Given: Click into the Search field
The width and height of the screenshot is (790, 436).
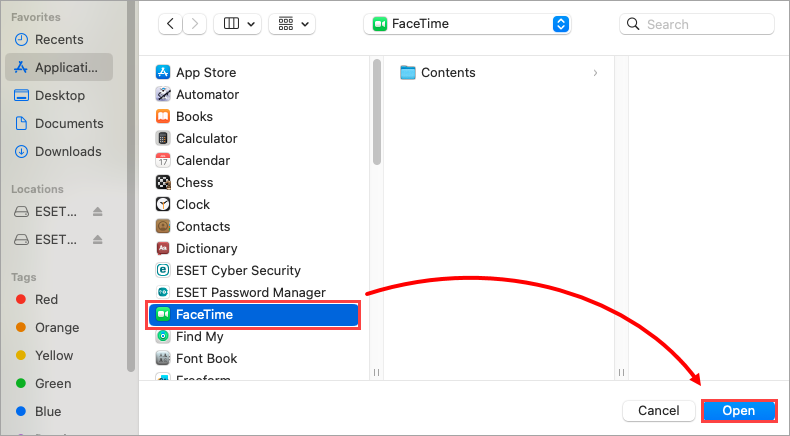Looking at the screenshot, I should pos(697,24).
